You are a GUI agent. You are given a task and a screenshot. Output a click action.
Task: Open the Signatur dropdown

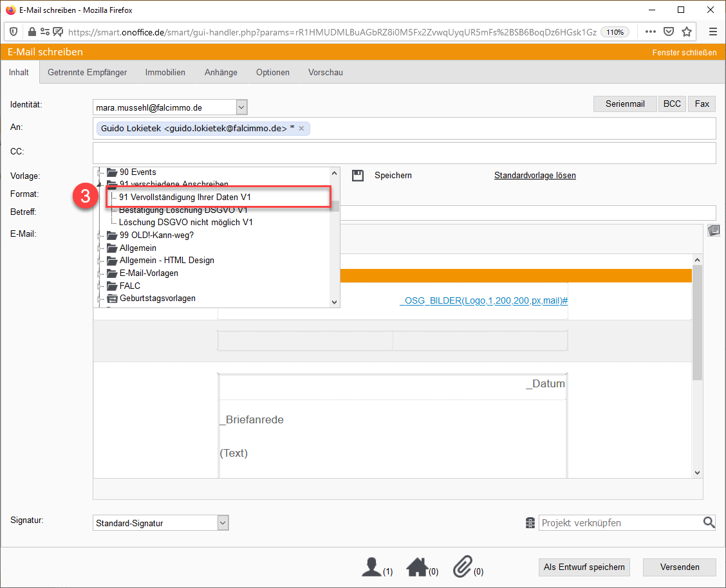click(x=223, y=523)
